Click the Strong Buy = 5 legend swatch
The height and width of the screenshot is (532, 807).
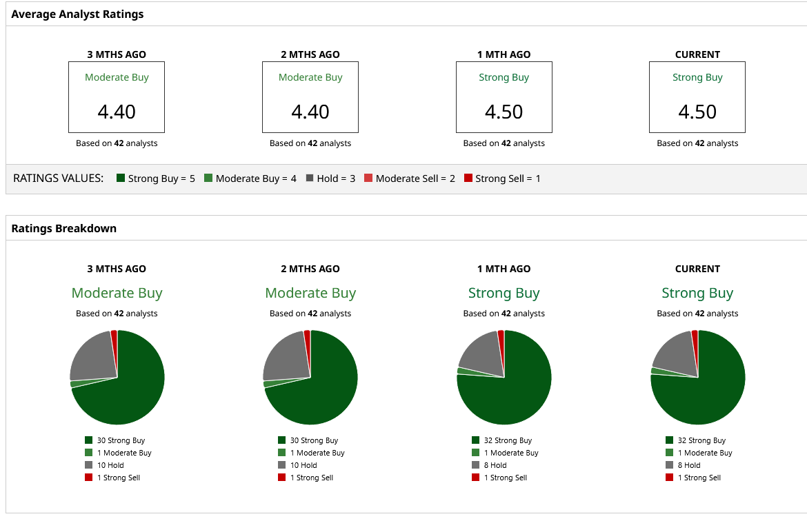[x=121, y=178]
